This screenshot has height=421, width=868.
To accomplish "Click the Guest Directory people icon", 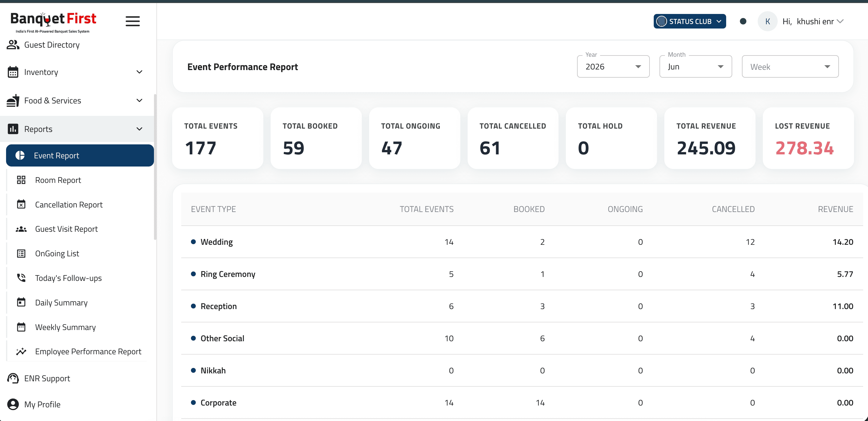I will pos(13,45).
